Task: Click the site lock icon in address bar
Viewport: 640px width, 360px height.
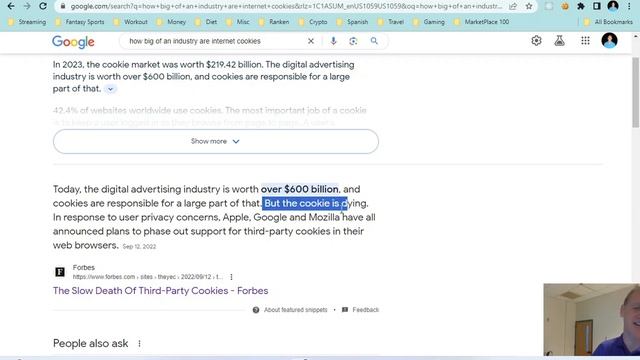Action: click(62, 6)
